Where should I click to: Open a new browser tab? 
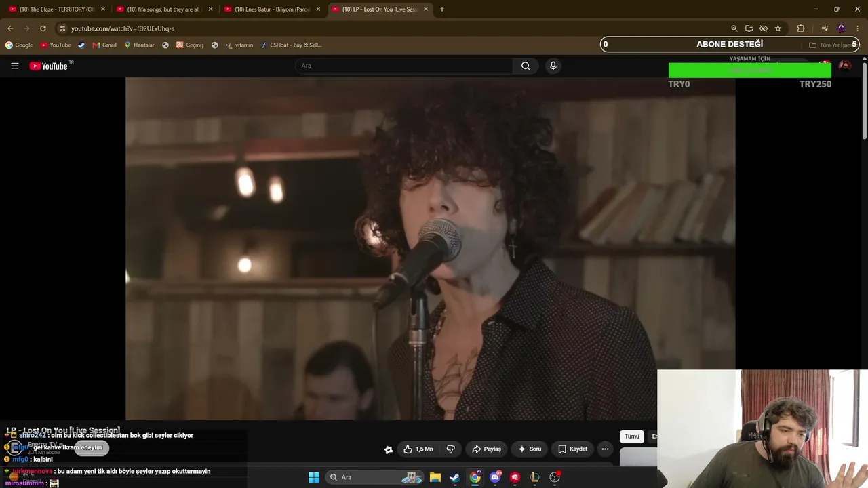[x=442, y=9]
